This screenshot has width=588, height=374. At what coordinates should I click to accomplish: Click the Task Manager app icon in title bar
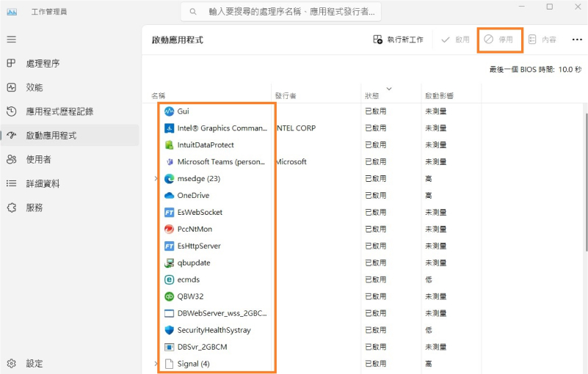(x=12, y=12)
